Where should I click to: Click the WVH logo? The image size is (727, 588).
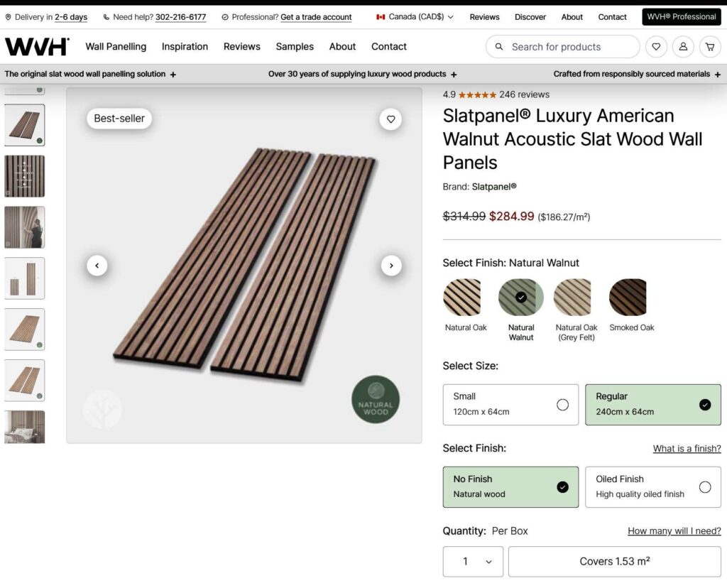pos(37,47)
